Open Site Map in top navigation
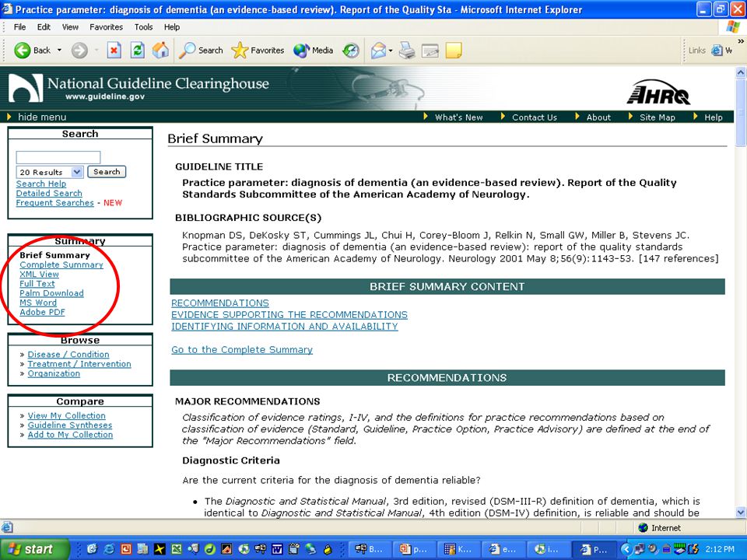747x560 pixels. click(657, 117)
